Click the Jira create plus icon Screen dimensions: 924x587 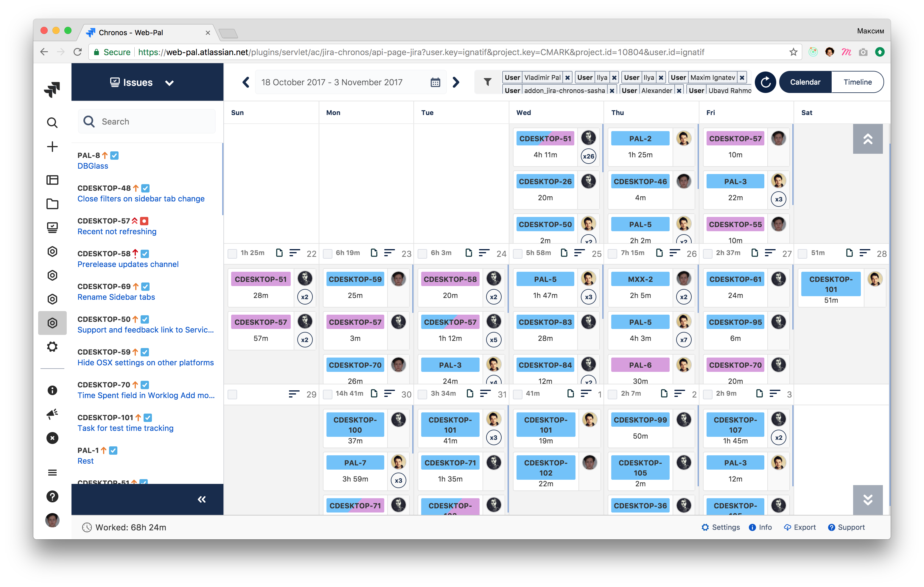[x=52, y=147]
